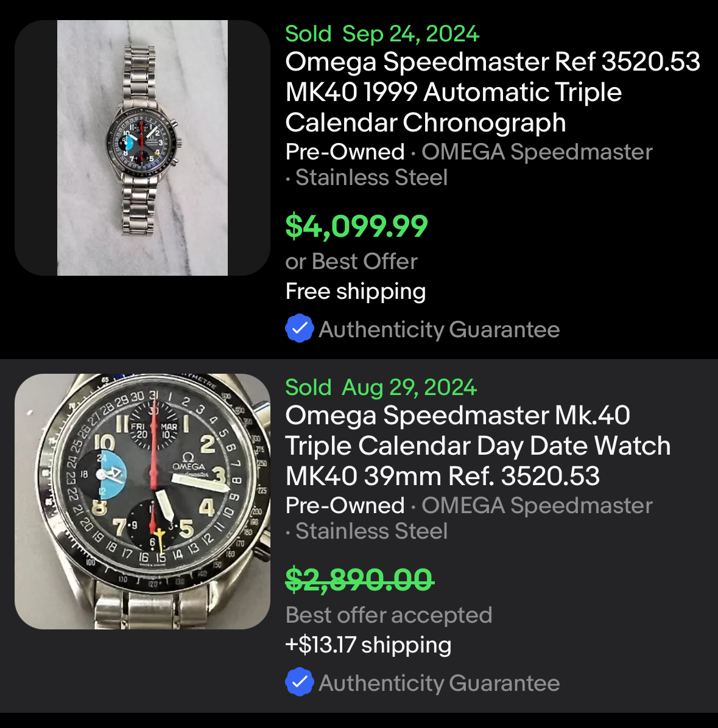The width and height of the screenshot is (718, 728).
Task: Open the watch-on-marble thumbnail photo
Action: click(x=143, y=148)
